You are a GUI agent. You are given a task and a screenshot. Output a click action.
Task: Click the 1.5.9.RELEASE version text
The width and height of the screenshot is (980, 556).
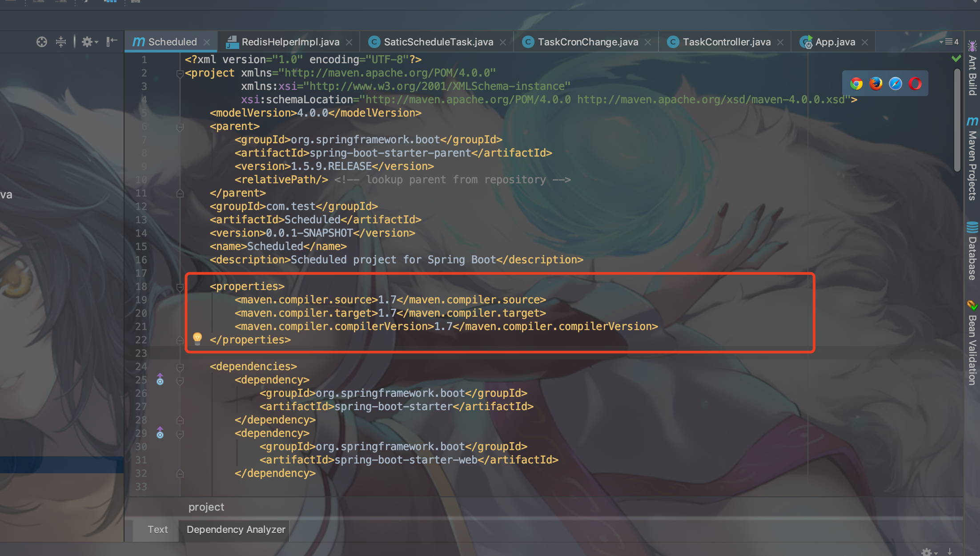click(331, 166)
